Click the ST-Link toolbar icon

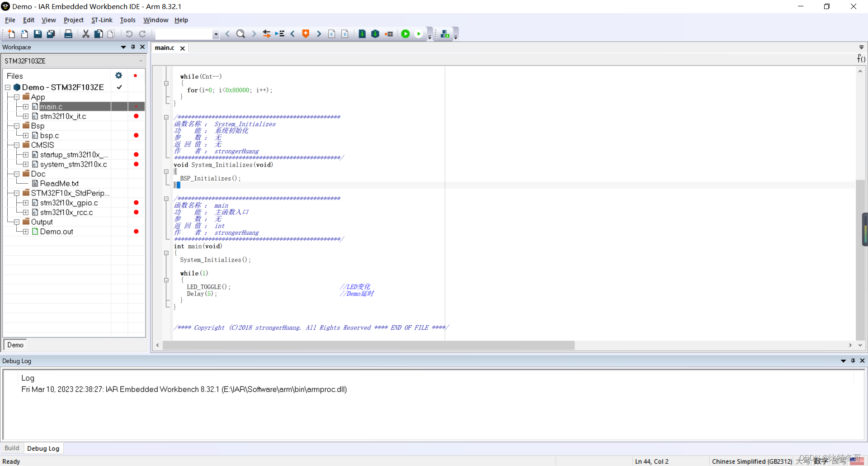[445, 34]
